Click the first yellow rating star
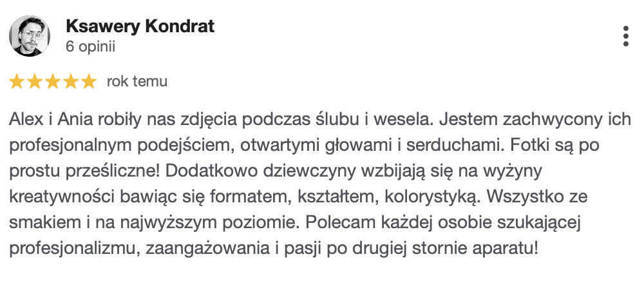This screenshot has height=281, width=644. click(17, 82)
